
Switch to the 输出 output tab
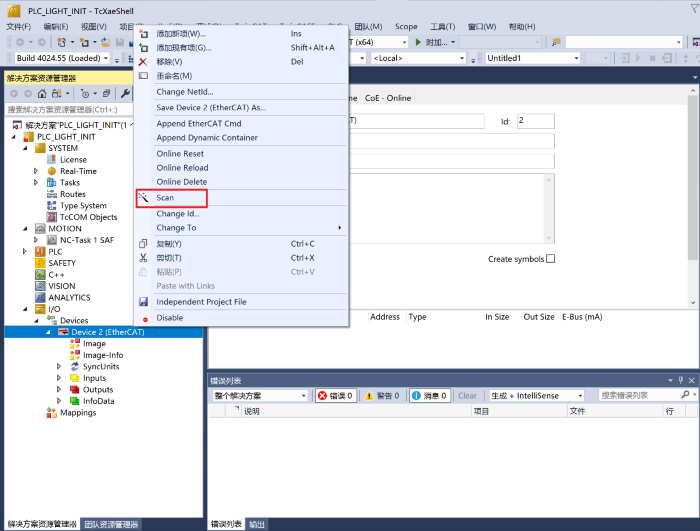point(257,524)
